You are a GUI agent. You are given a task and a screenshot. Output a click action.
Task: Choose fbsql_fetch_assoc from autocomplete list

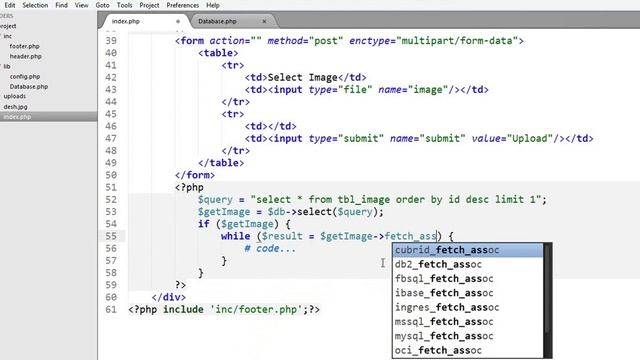click(468, 278)
